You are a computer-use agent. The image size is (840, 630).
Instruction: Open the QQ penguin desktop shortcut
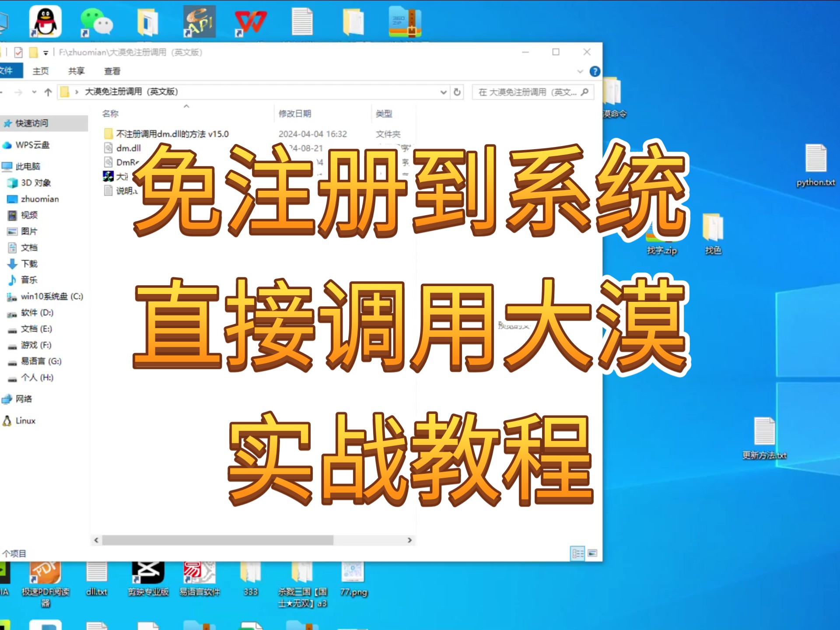click(x=45, y=21)
